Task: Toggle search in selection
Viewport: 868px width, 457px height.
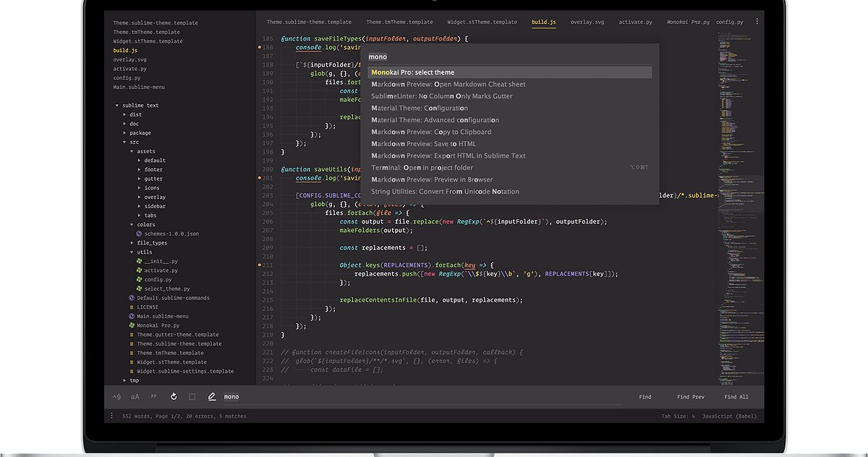Action: (x=190, y=396)
